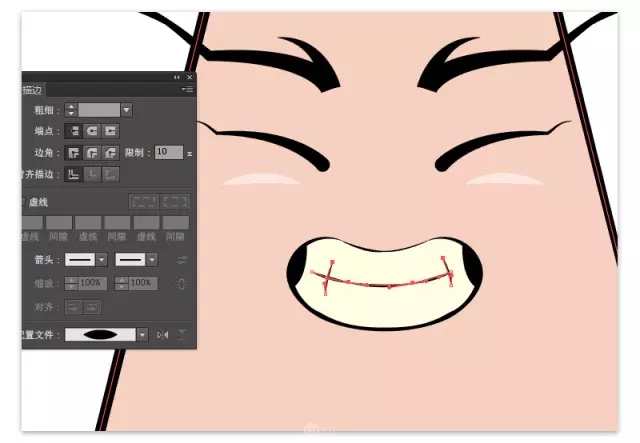Choose the bevel join corner icon
640x443 pixels.
110,153
